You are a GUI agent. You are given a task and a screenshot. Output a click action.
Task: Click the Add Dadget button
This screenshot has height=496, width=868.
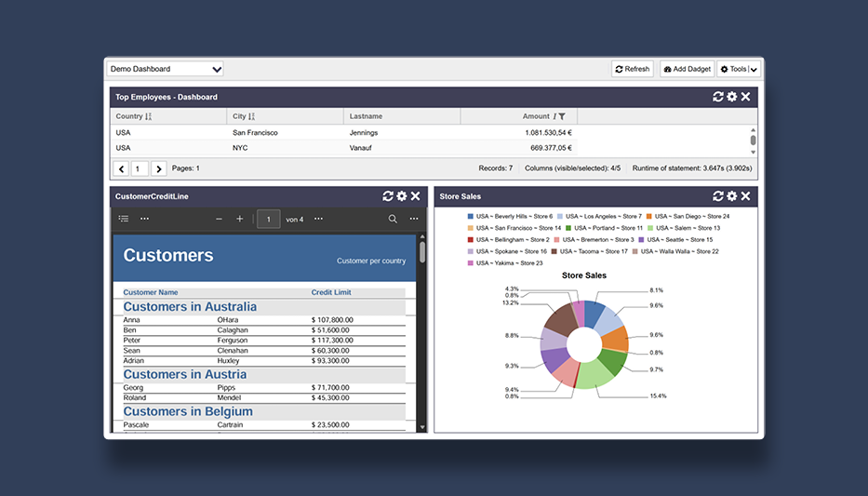point(687,69)
